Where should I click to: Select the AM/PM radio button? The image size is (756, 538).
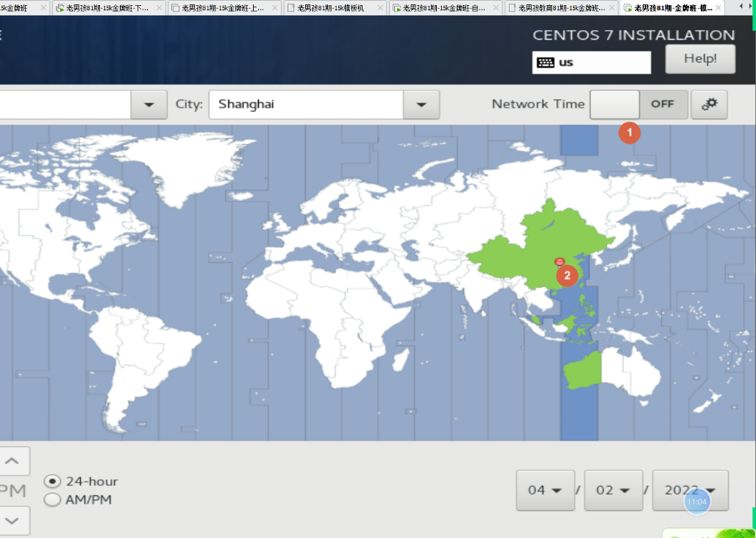click(x=52, y=500)
